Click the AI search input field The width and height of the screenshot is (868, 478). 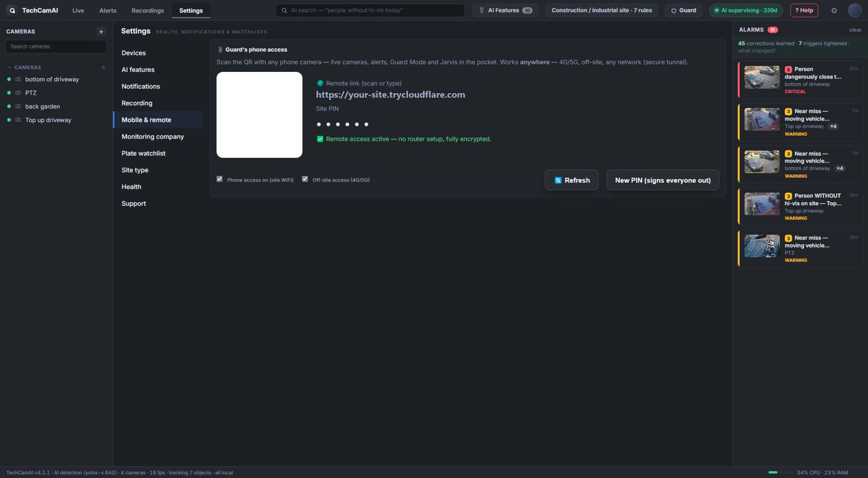[370, 11]
